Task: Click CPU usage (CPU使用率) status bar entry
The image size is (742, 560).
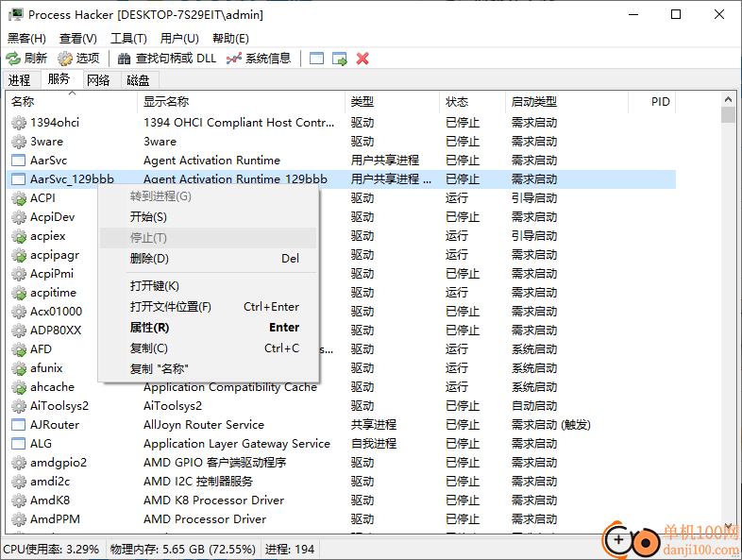Action: (x=51, y=549)
